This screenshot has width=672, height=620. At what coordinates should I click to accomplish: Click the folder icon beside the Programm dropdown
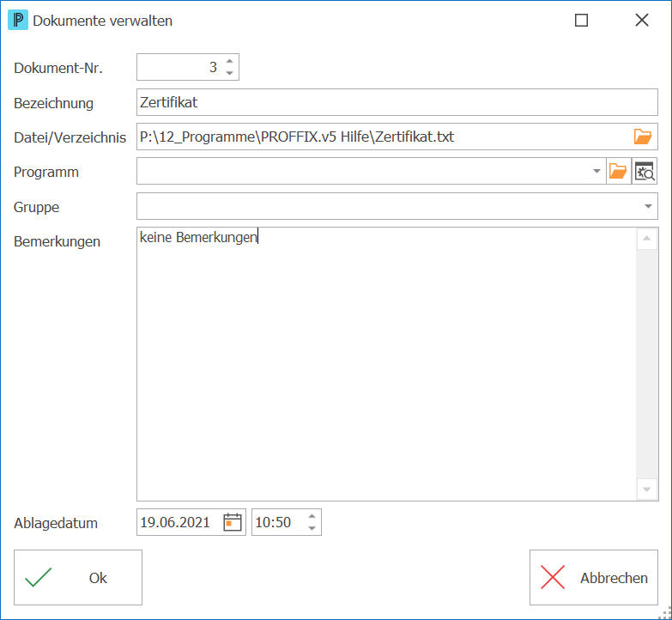618,172
